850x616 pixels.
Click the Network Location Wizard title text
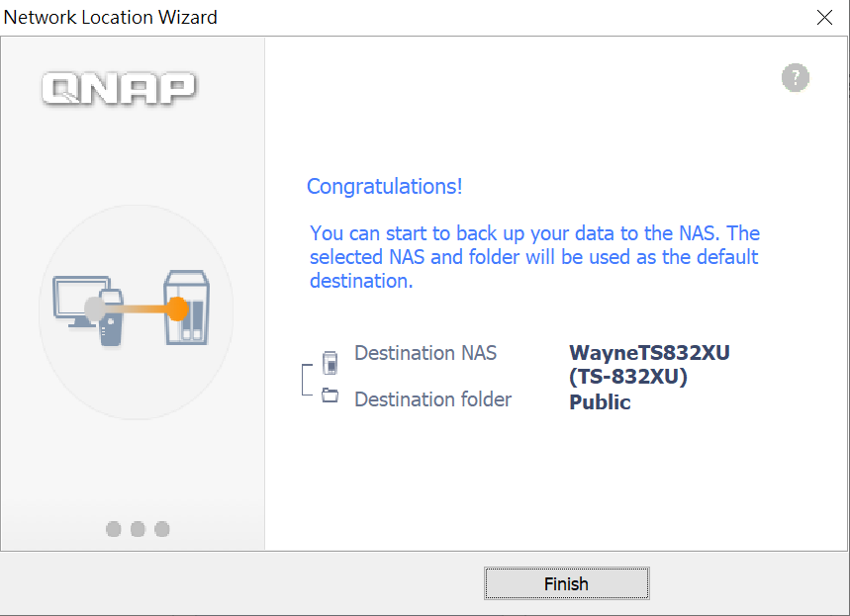point(110,18)
